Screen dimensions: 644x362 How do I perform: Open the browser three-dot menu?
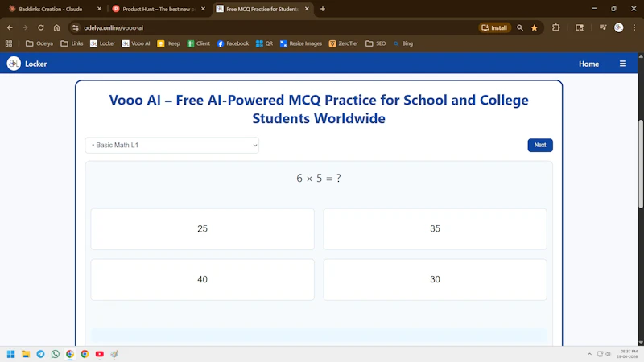pyautogui.click(x=634, y=27)
